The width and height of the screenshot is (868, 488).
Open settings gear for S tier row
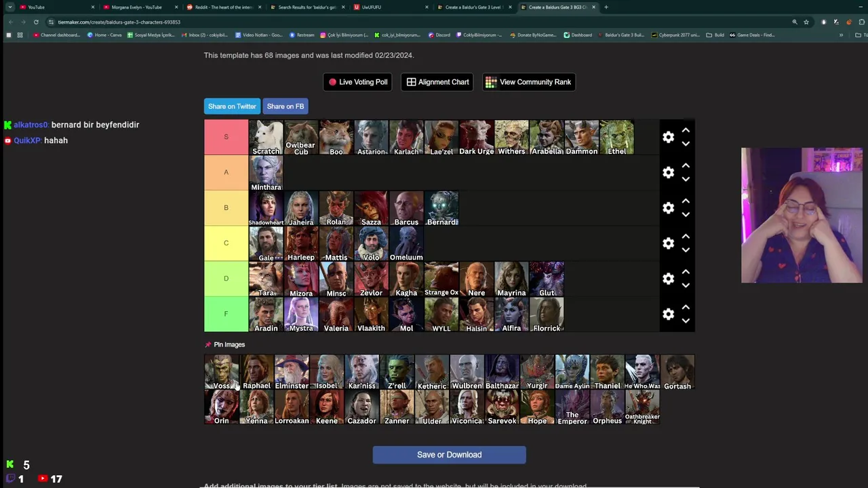click(668, 137)
